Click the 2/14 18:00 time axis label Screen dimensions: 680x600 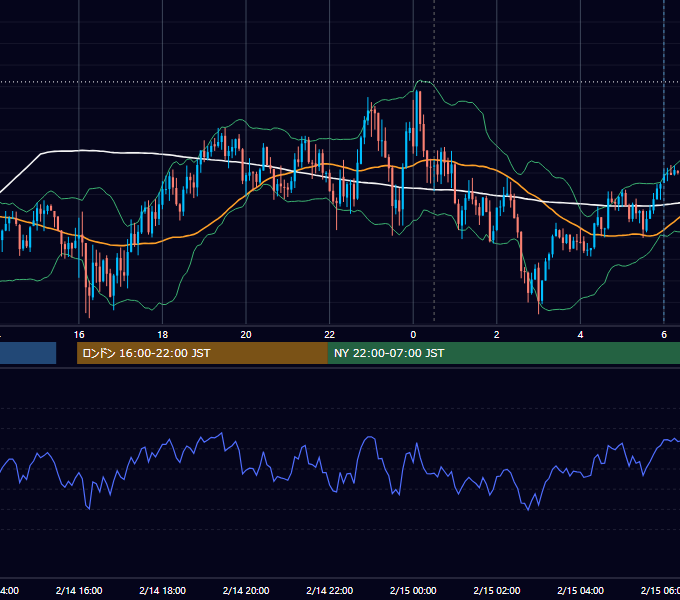click(x=163, y=590)
